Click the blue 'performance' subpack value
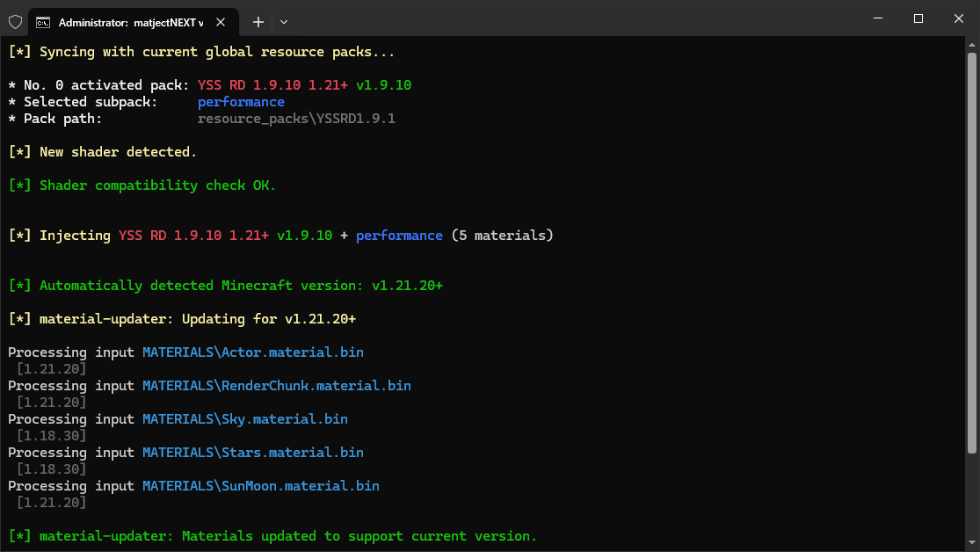980x552 pixels. click(x=241, y=102)
